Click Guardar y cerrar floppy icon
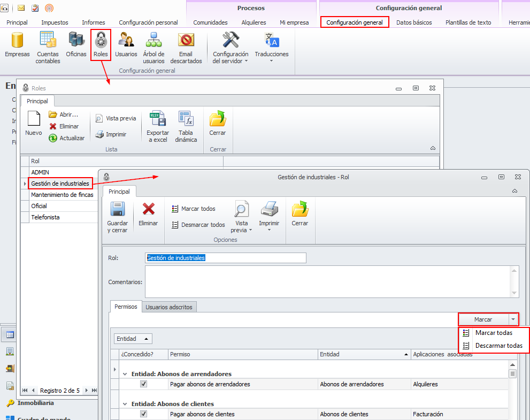Viewport: 530px width, 420px height. (x=117, y=209)
